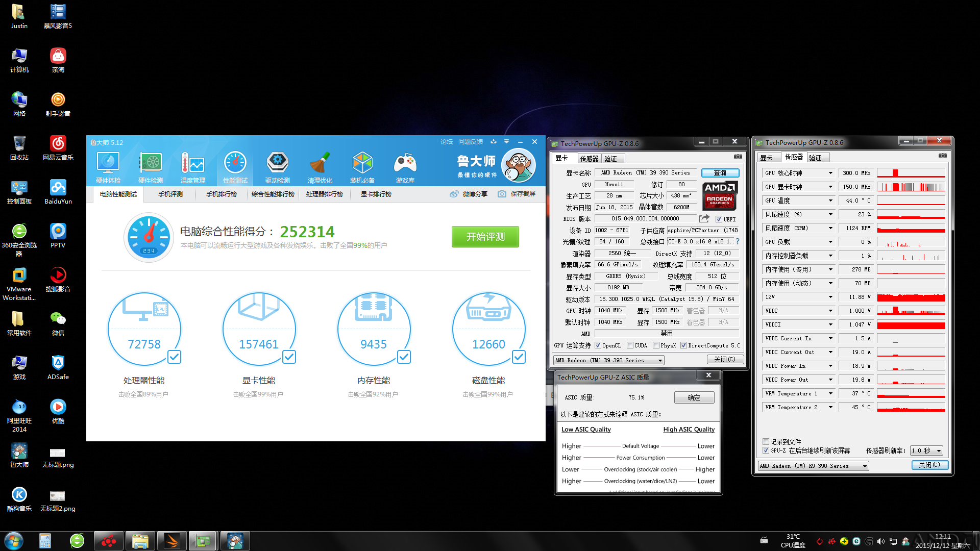Toggle the DirectCompute 5.0 checkbox

(x=683, y=345)
